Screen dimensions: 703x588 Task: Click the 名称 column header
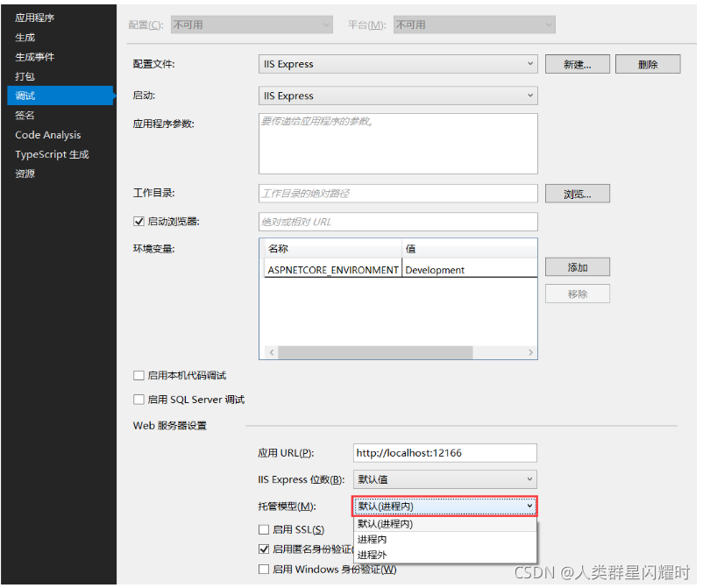[332, 249]
